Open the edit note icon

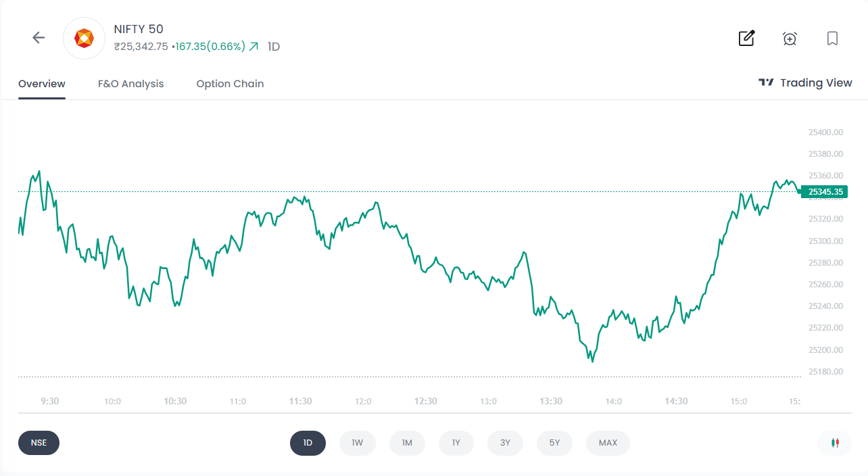[746, 38]
